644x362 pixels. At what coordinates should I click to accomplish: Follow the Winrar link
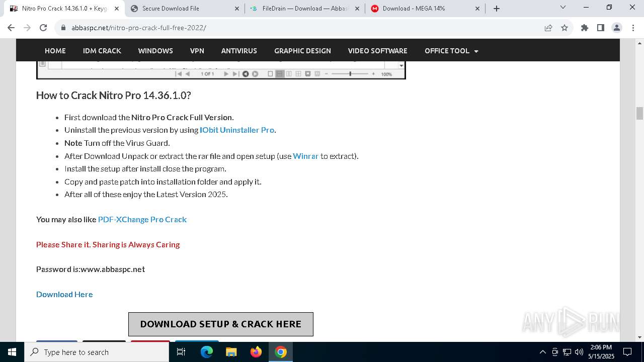click(x=306, y=156)
